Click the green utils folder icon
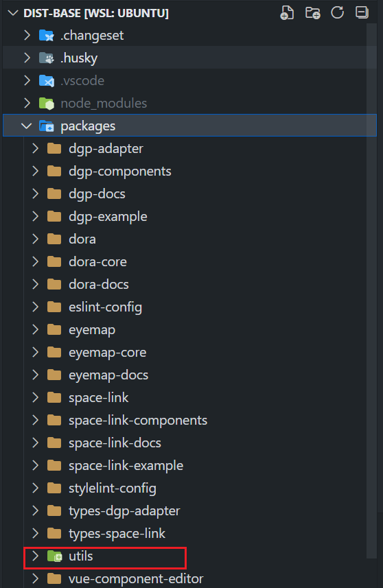The height and width of the screenshot is (588, 383). pyautogui.click(x=54, y=556)
